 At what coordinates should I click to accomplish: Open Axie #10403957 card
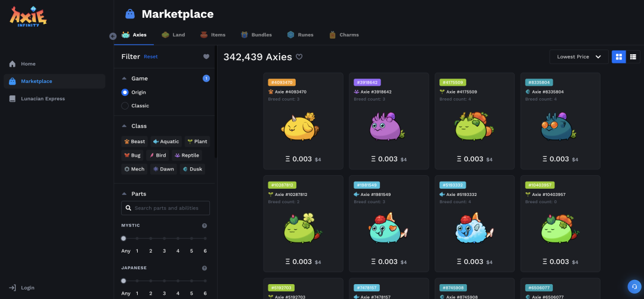tap(560, 224)
